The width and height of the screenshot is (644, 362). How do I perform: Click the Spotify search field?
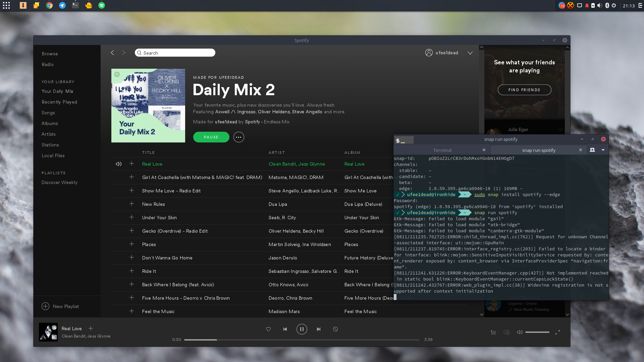(175, 53)
